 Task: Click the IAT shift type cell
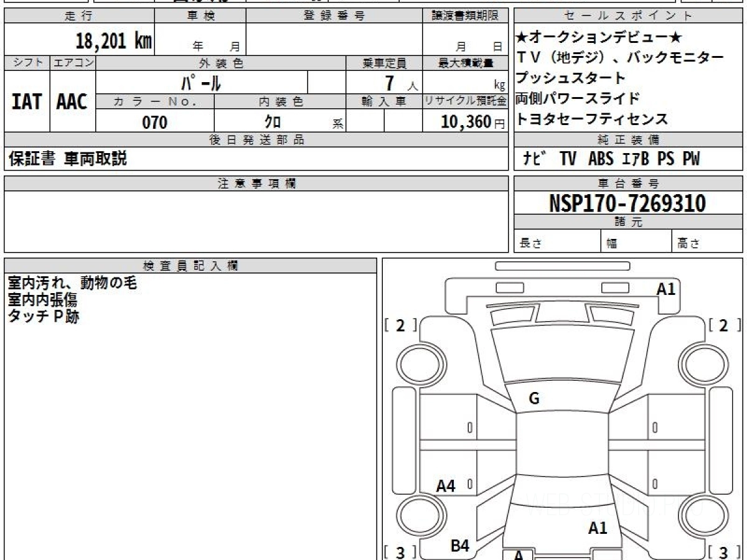(27, 101)
